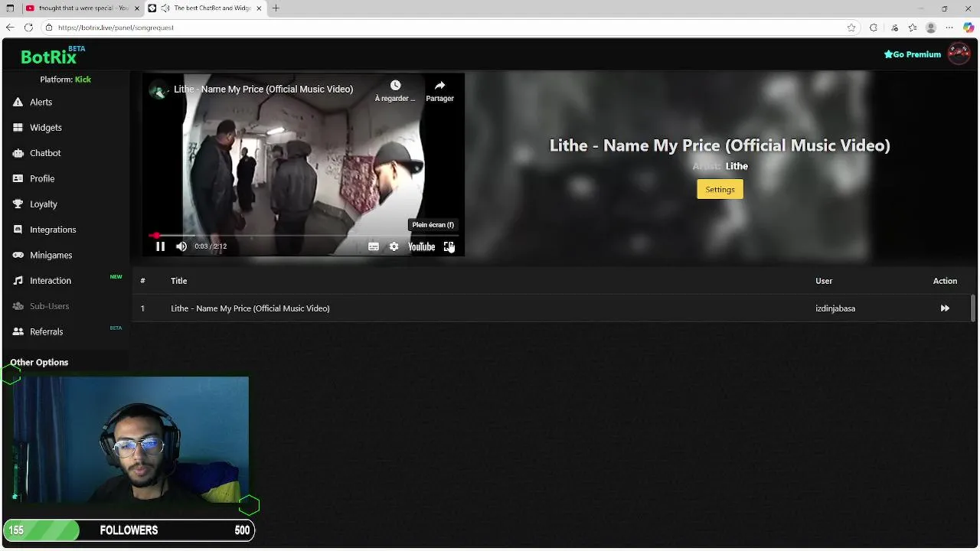Click the Interaction music note icon
The height and width of the screenshot is (551, 980).
tap(18, 281)
